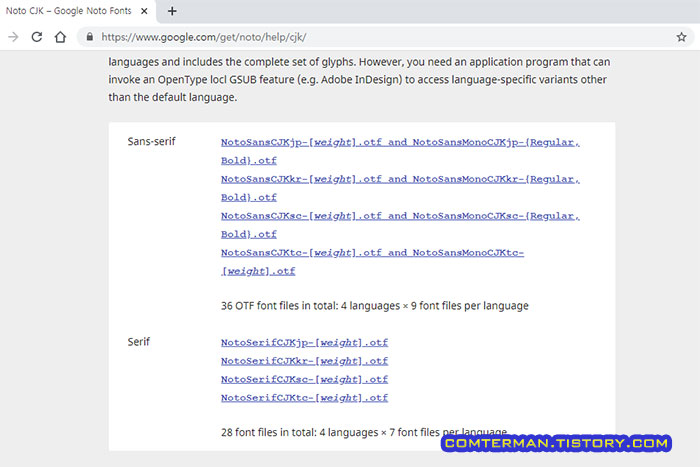Open the NotoSerifCJKtc-[weight].otf link
Image resolution: width=700 pixels, height=467 pixels.
[x=304, y=397]
